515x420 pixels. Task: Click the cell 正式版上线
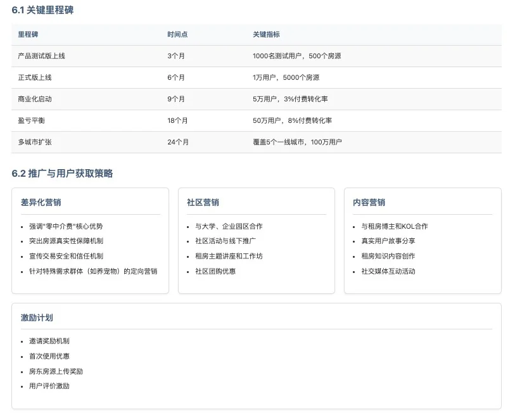(35, 77)
